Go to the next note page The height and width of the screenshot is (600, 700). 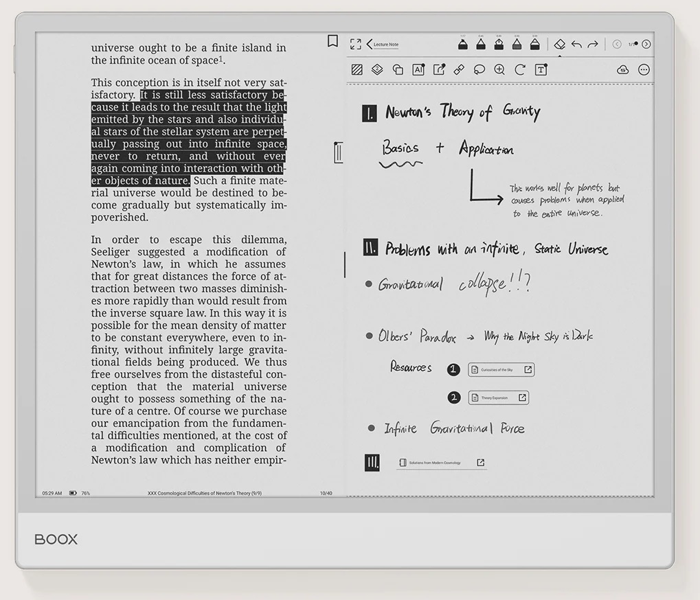point(646,44)
